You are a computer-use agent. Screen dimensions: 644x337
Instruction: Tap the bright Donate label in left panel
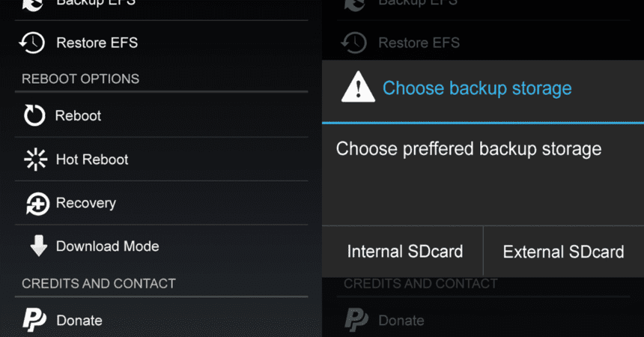(x=79, y=321)
